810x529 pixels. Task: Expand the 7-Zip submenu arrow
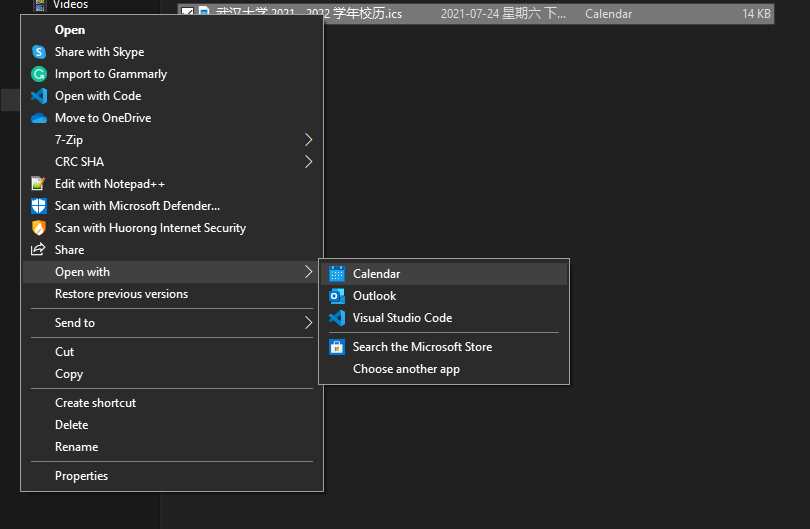click(x=308, y=140)
